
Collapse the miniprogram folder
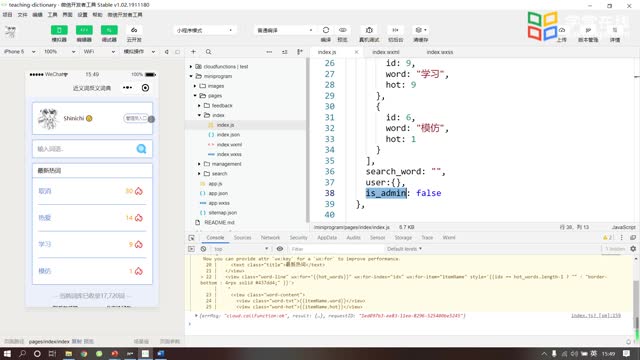click(x=191, y=76)
